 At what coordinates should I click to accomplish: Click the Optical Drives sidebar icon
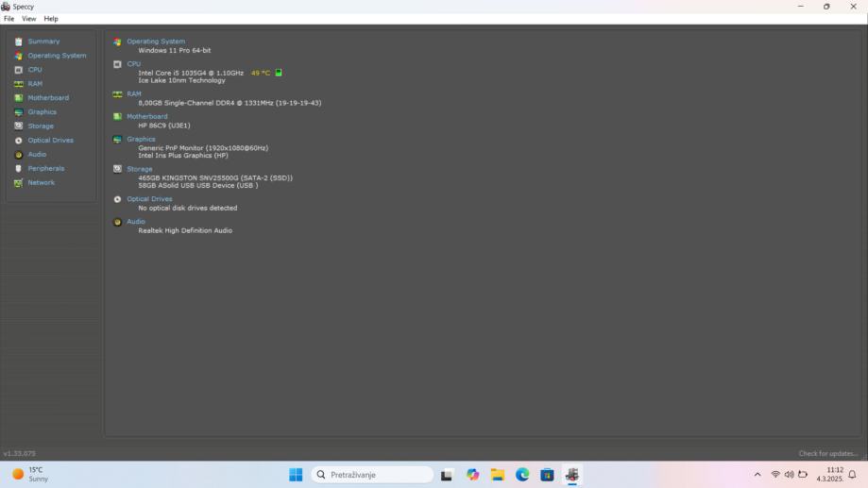18,141
